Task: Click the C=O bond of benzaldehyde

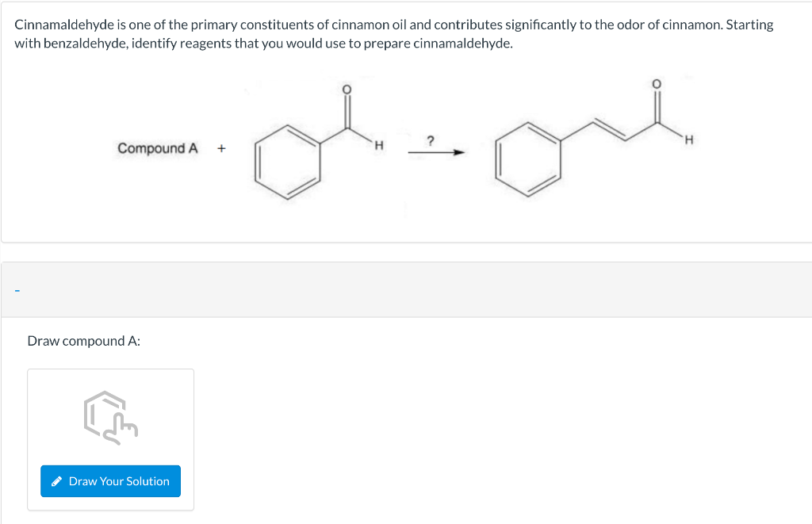Action: click(347, 111)
